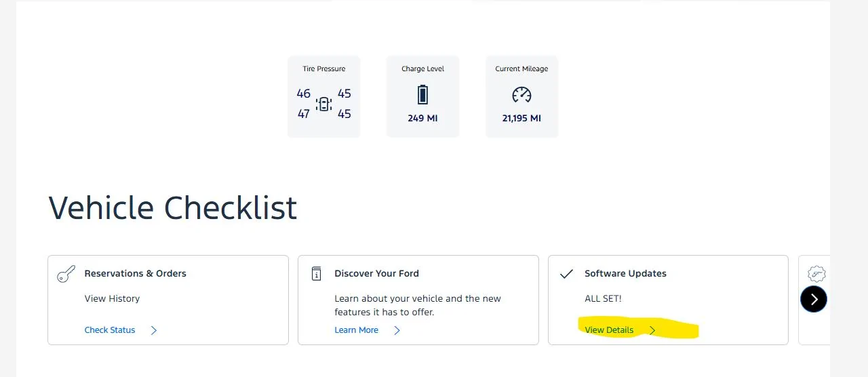
Task: Open the highlighted View Details link
Action: pos(609,330)
